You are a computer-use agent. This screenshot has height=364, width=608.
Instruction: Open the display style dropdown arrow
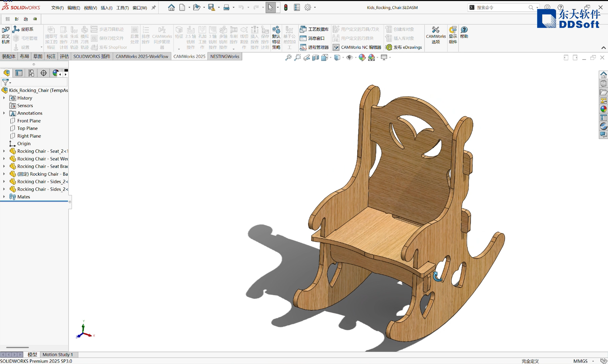pyautogui.click(x=343, y=58)
